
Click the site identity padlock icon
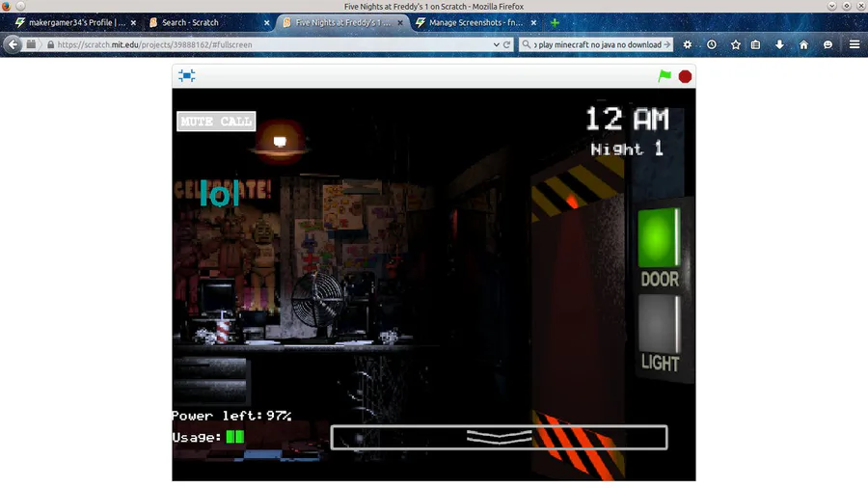pyautogui.click(x=50, y=44)
